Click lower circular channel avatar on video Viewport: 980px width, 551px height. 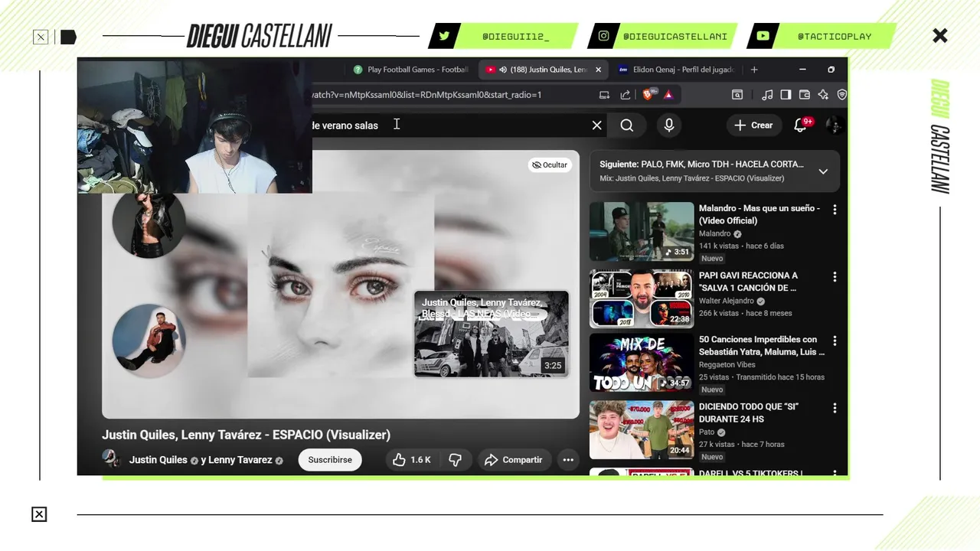pyautogui.click(x=149, y=341)
